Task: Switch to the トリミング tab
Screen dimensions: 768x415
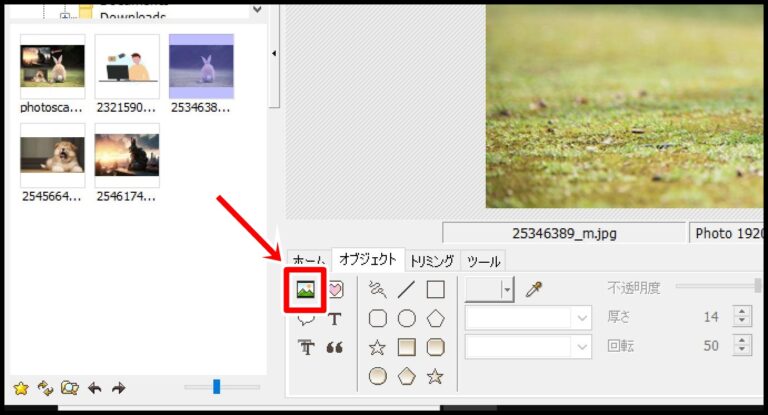Action: pos(432,261)
